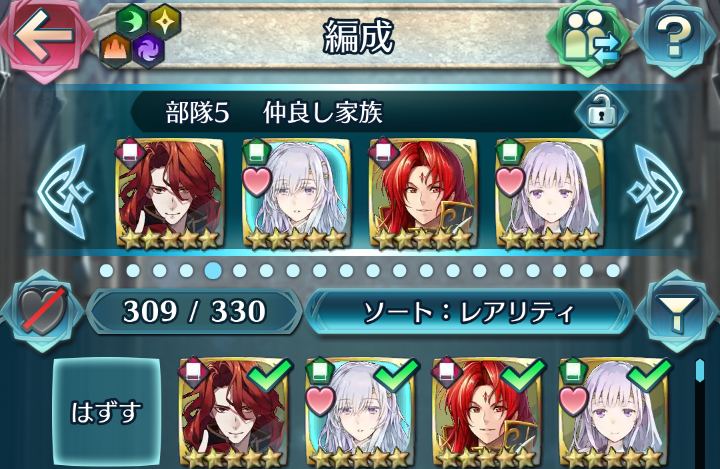Open the filter funnel icon

678,312
